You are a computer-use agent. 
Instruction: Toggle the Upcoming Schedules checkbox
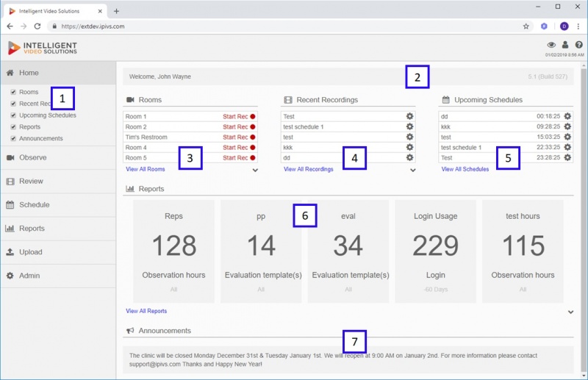click(x=13, y=115)
